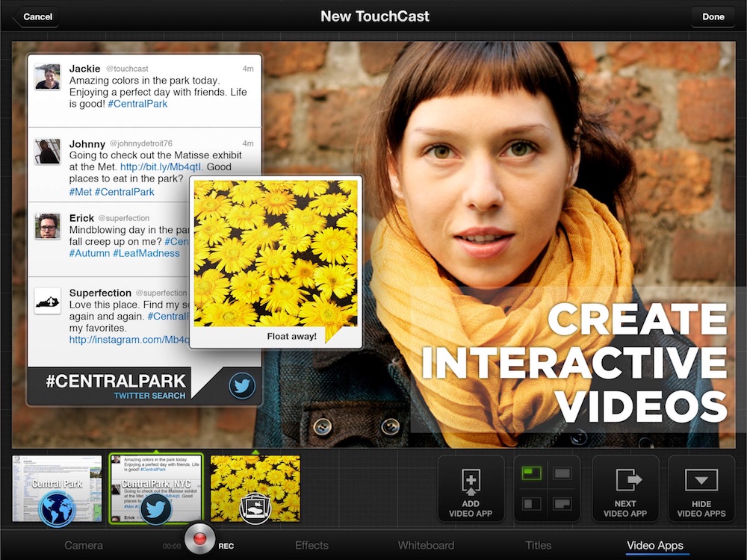Open the Titles tab

(539, 546)
